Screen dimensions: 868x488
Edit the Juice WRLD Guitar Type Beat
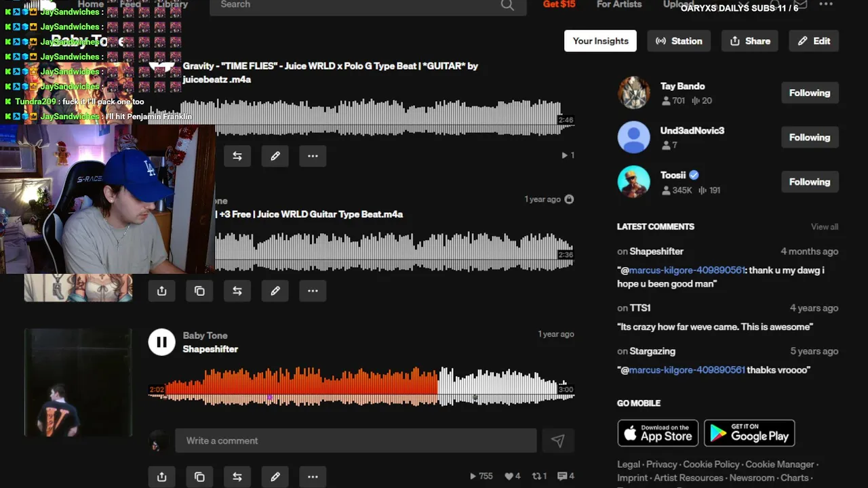(x=275, y=291)
